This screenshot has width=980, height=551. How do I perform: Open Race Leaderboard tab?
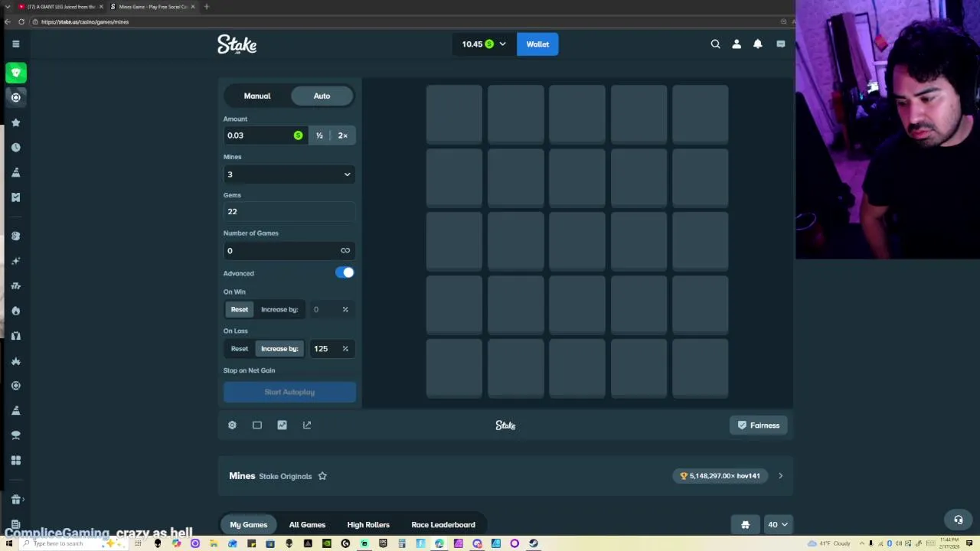point(443,525)
